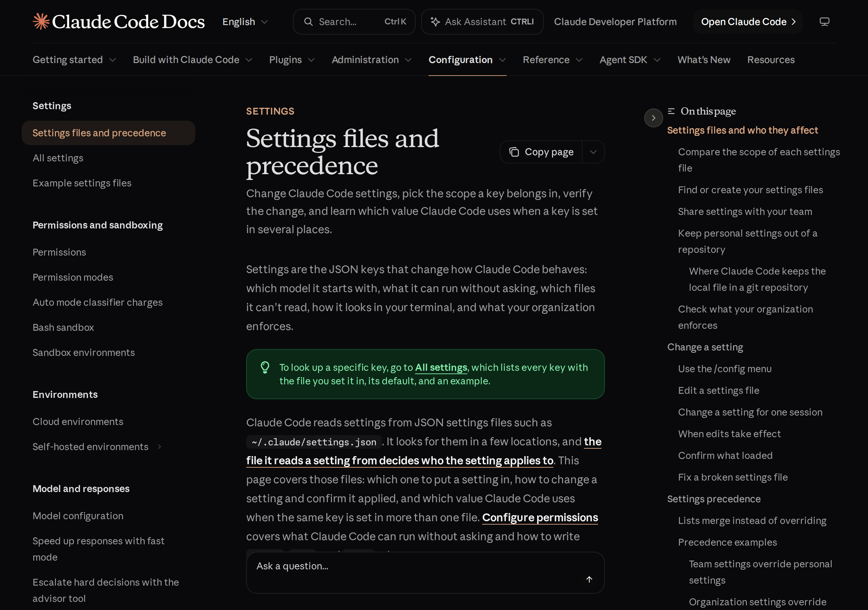The image size is (868, 610).
Task: Follow the Configure permissions link
Action: point(540,517)
